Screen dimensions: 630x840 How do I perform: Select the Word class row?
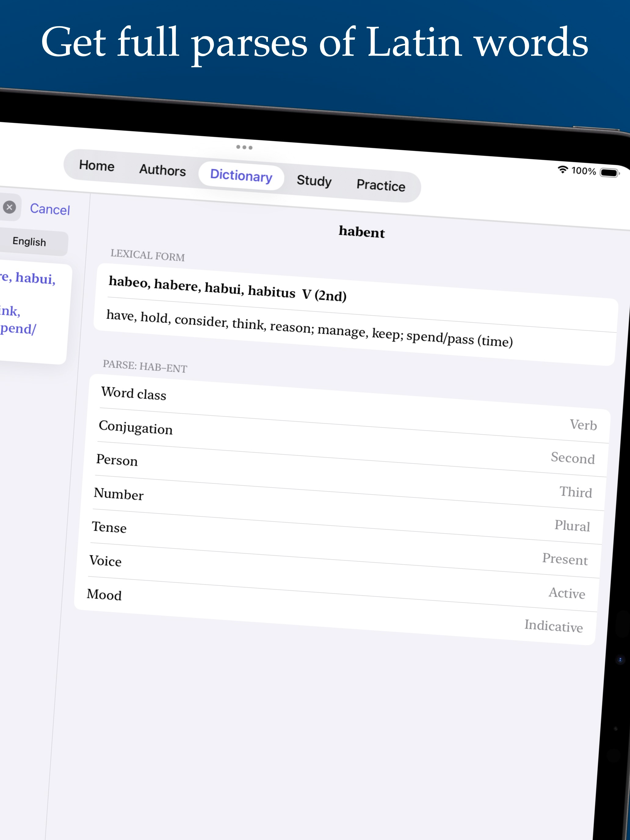(349, 409)
